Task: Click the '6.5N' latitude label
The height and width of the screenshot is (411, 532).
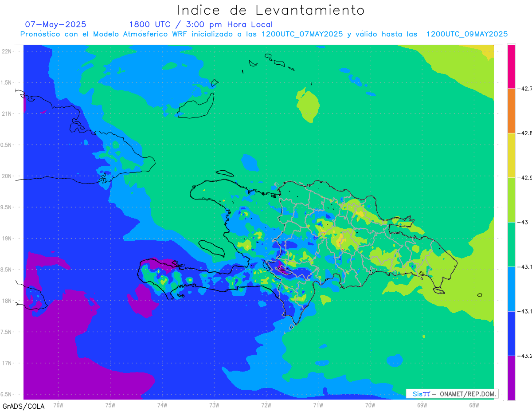Action: click(7, 395)
